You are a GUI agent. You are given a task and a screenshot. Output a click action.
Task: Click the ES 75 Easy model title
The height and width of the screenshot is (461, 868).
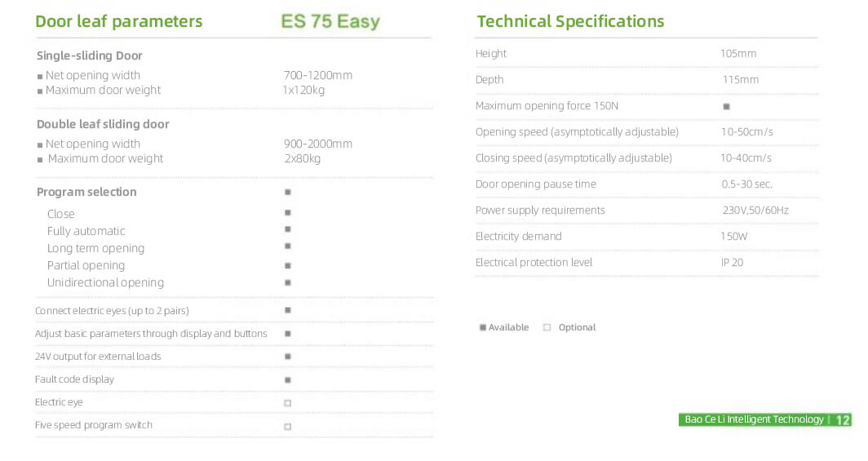(330, 21)
